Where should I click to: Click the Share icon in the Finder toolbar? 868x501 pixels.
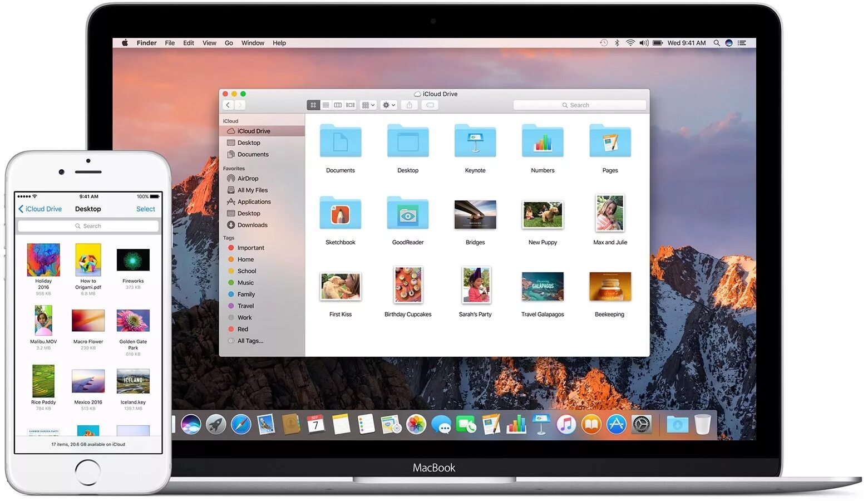point(410,105)
